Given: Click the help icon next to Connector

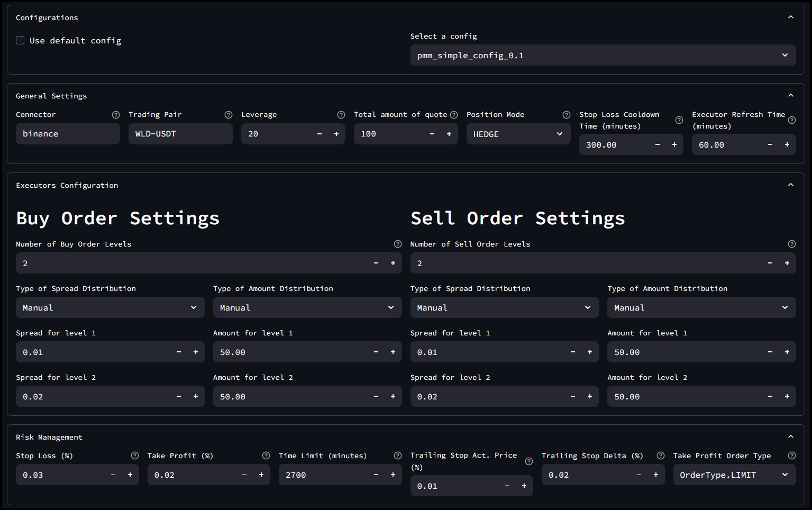Looking at the screenshot, I should (x=116, y=115).
